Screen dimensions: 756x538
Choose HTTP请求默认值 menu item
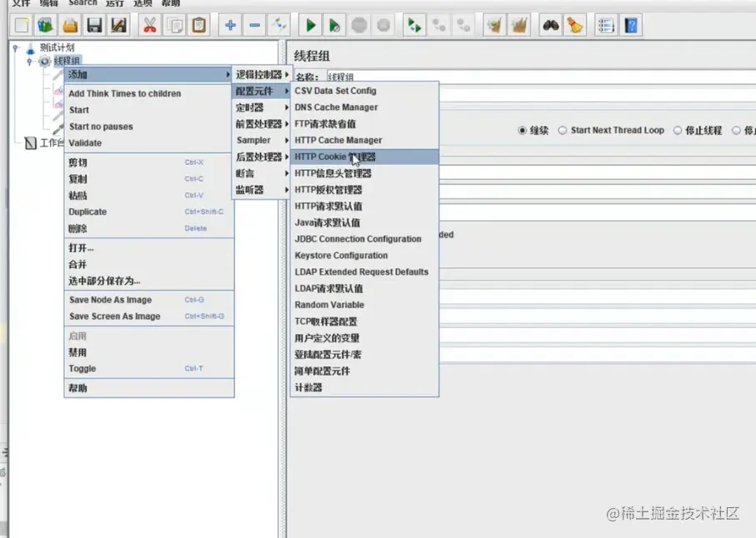pyautogui.click(x=364, y=207)
